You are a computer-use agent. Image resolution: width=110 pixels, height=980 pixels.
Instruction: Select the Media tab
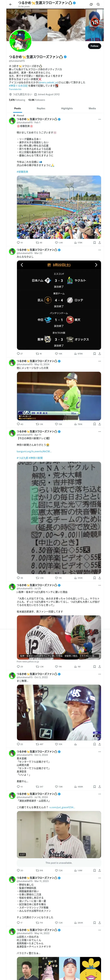click(x=92, y=108)
